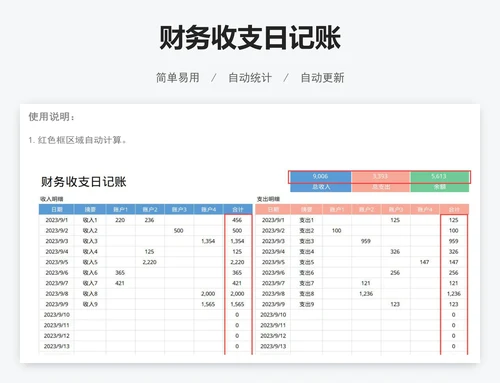Select the 2023/9/10 date in income table
This screenshot has width=500, height=383.
click(57, 315)
